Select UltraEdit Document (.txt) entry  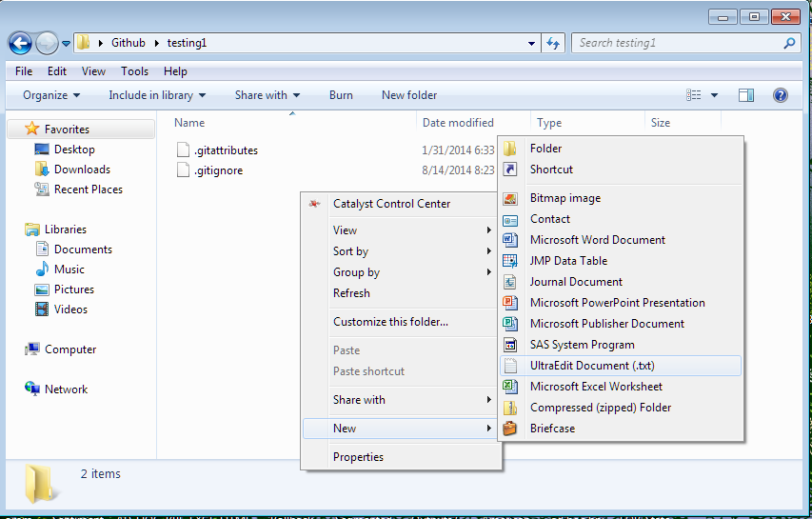(x=591, y=366)
